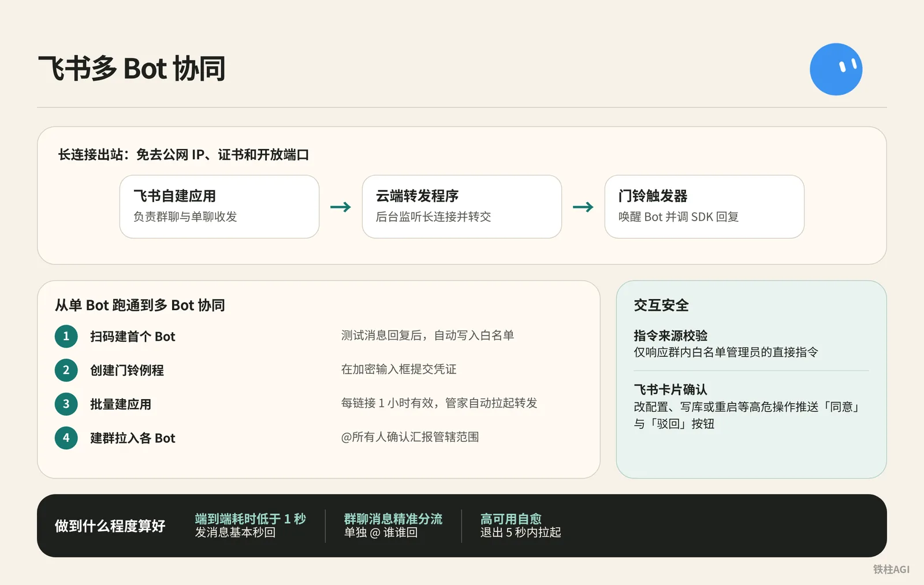
Task: Click text 做到什么程度算好
Action: click(110, 526)
